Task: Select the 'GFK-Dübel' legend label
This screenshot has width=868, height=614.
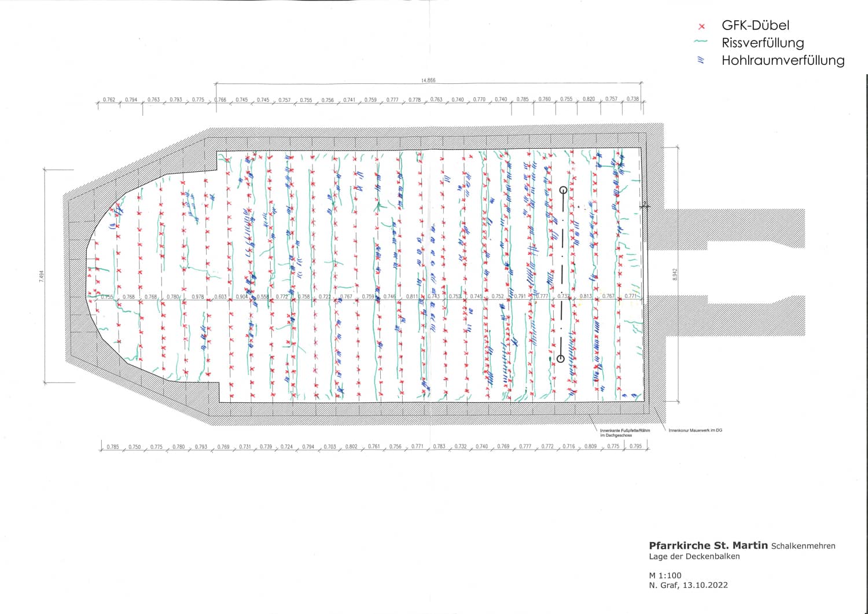Action: click(x=755, y=25)
